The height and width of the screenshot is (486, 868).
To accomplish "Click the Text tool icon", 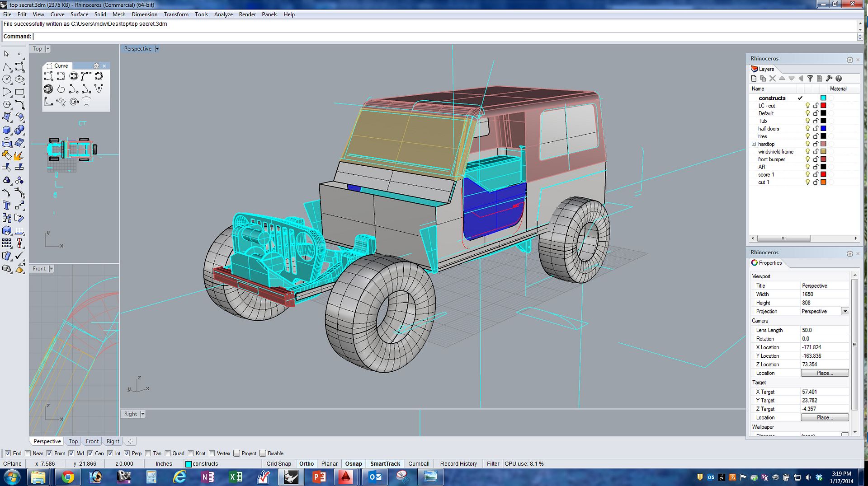I will [6, 206].
